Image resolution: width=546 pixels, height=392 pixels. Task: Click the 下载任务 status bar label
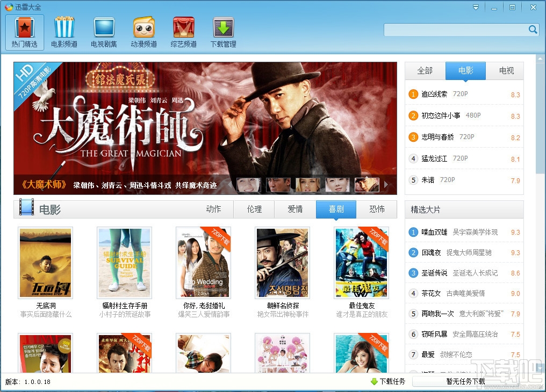[x=392, y=382]
